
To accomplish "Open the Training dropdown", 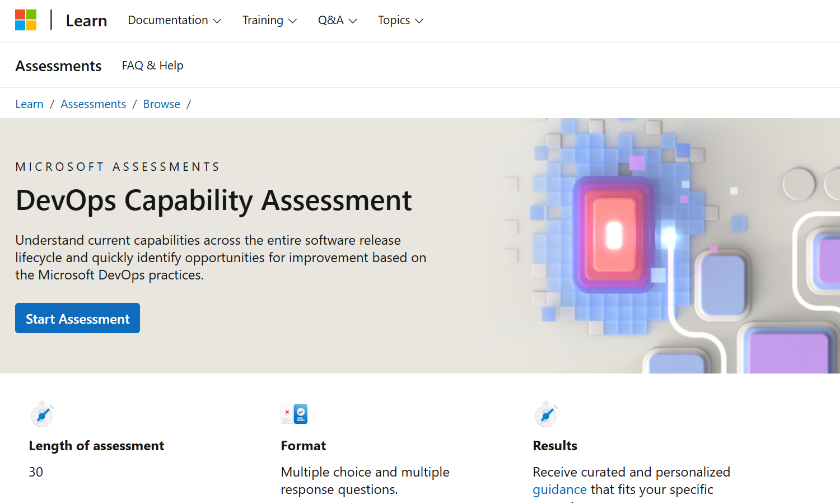I will pyautogui.click(x=269, y=20).
